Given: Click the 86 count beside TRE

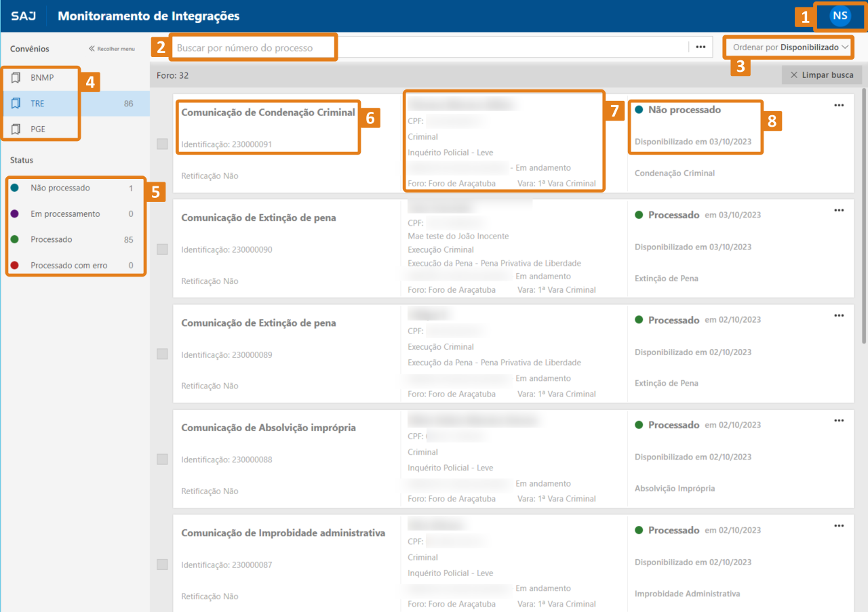Looking at the screenshot, I should pyautogui.click(x=128, y=104).
